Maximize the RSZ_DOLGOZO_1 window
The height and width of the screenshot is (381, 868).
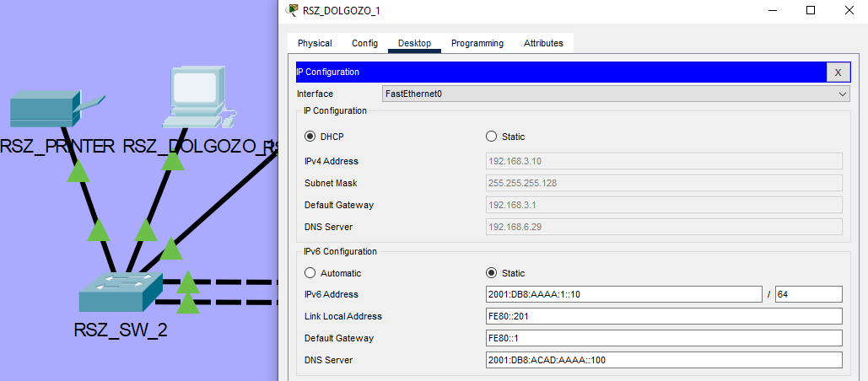[x=811, y=10]
